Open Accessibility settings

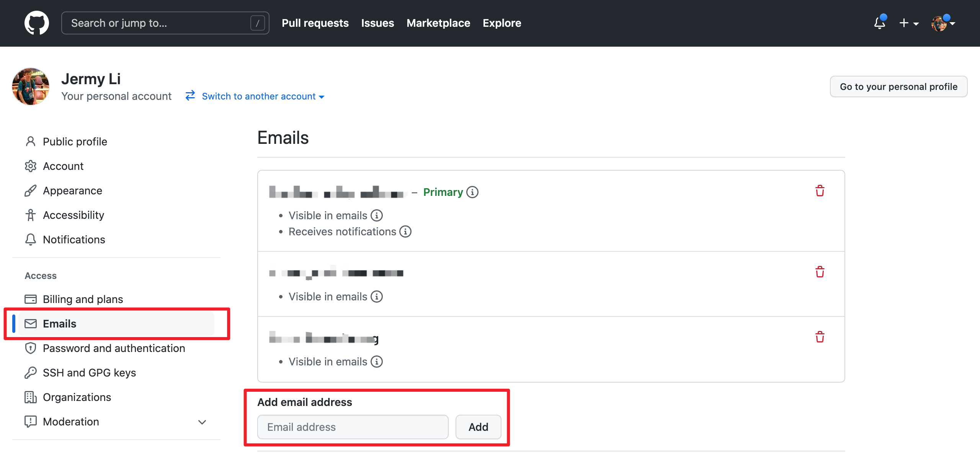click(x=73, y=215)
